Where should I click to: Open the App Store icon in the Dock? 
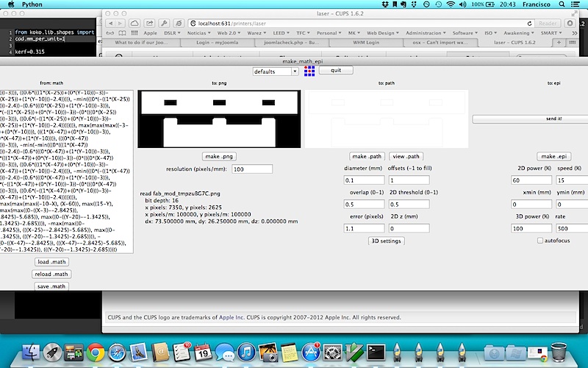310,353
